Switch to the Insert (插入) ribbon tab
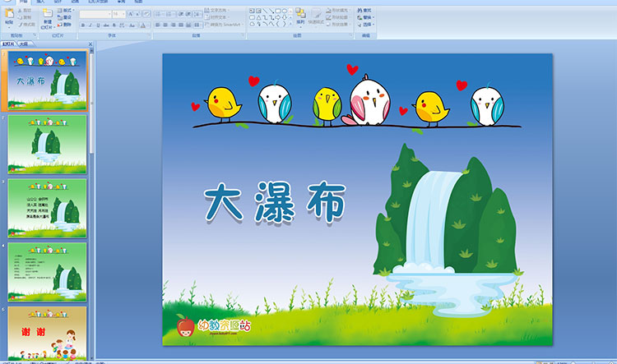The height and width of the screenshot is (364, 617). coord(41,2)
